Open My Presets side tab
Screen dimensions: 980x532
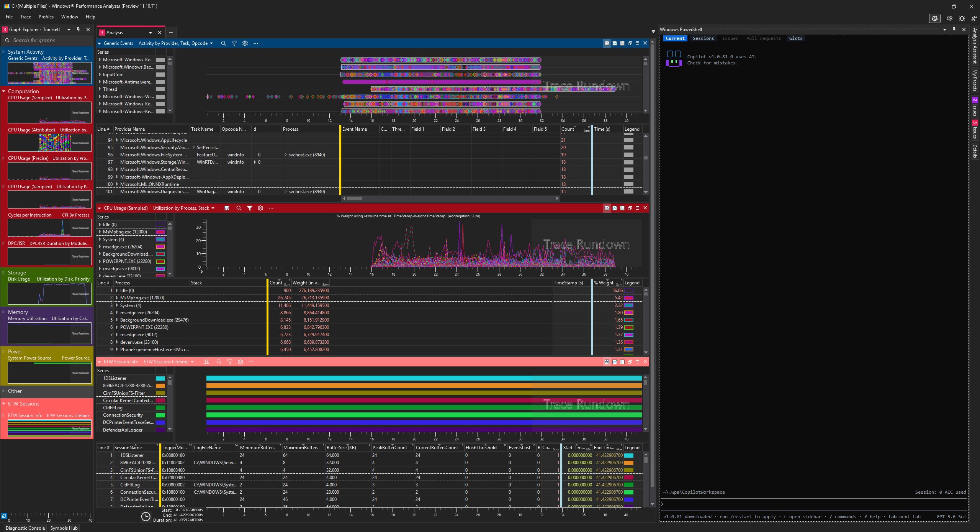point(975,80)
